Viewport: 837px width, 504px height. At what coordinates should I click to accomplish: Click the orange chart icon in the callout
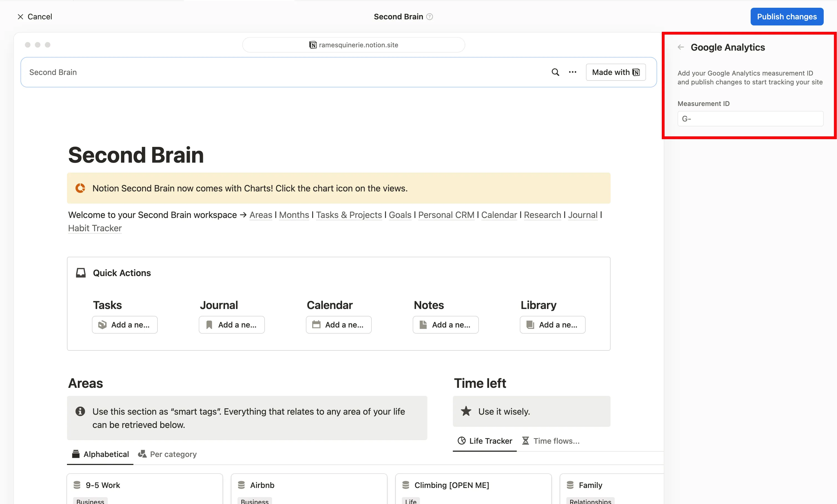point(80,188)
